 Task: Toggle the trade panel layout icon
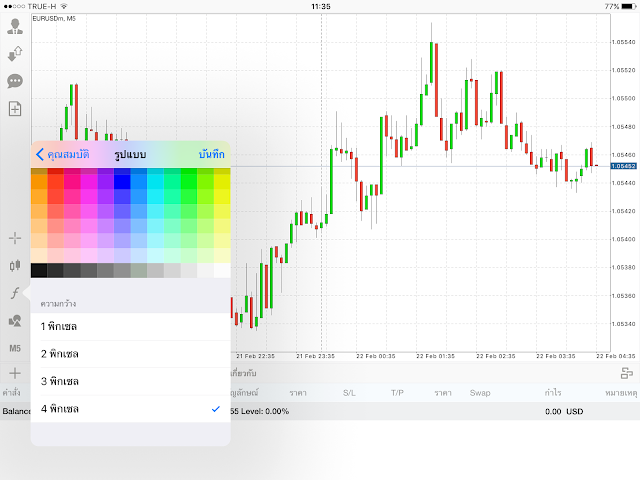[x=627, y=373]
